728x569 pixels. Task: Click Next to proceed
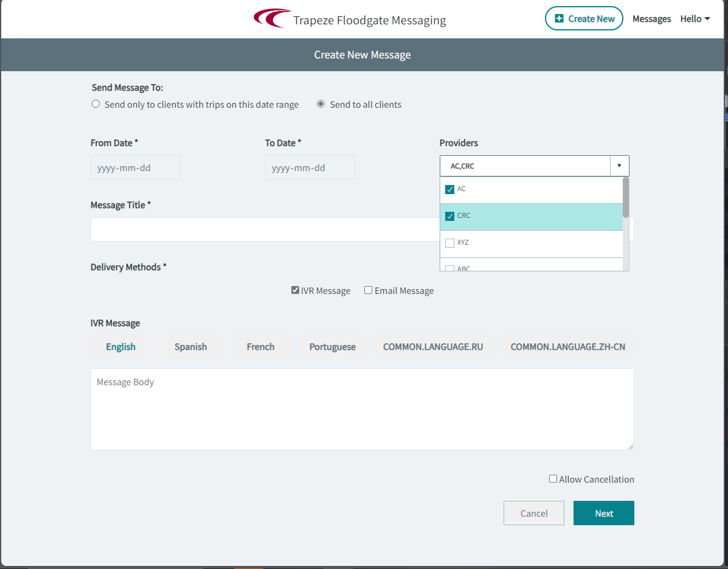tap(603, 513)
